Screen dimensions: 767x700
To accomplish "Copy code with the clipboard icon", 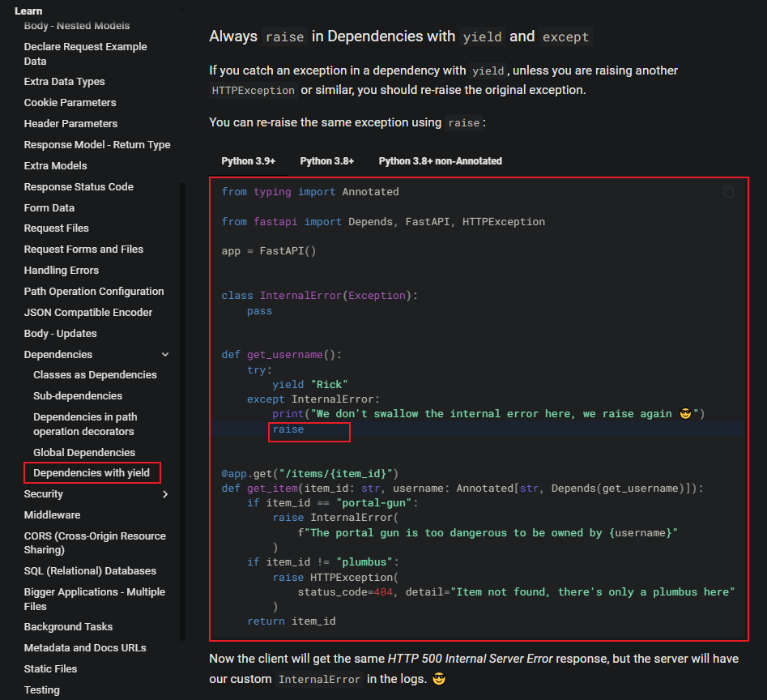I will point(727,192).
